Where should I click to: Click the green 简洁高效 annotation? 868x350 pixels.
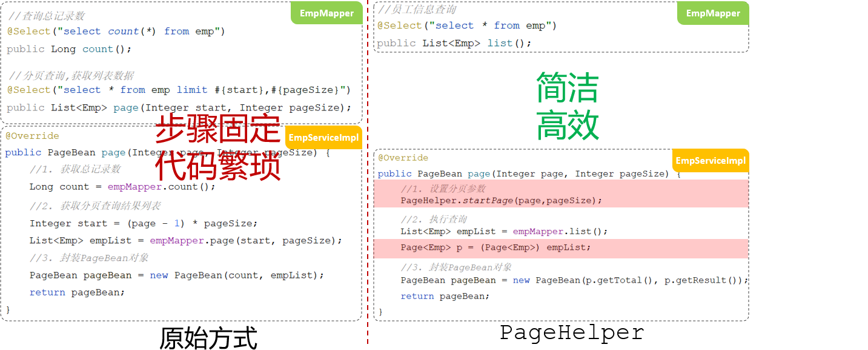(567, 103)
